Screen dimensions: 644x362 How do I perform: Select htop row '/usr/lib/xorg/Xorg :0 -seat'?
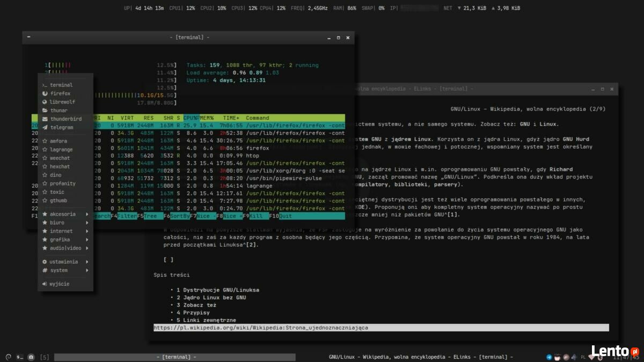(x=188, y=171)
